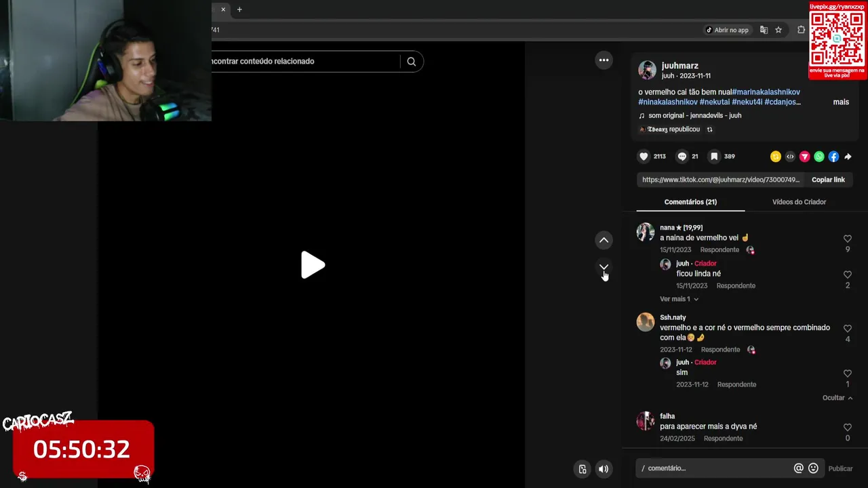Click the Ssh.naty username in comments
This screenshot has width=868, height=488.
point(673,317)
